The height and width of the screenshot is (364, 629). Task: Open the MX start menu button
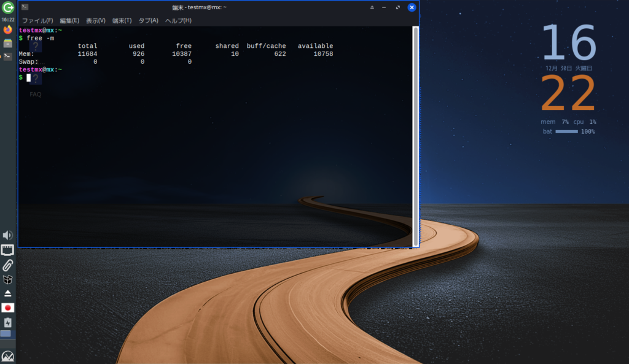(x=8, y=356)
